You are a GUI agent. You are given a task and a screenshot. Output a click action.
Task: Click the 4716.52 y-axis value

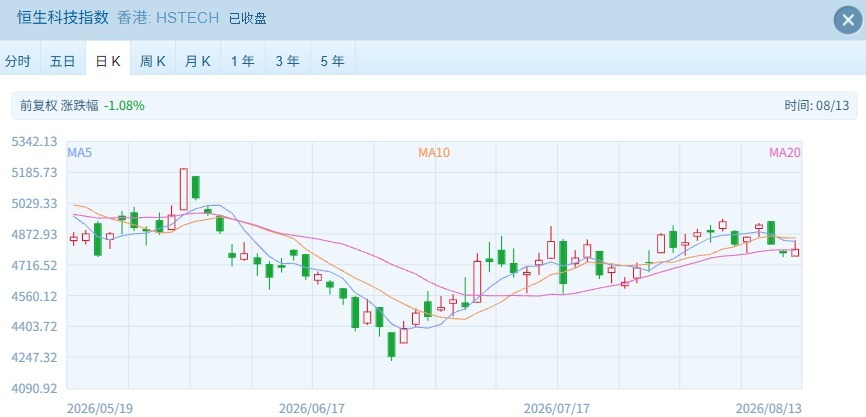tap(34, 265)
